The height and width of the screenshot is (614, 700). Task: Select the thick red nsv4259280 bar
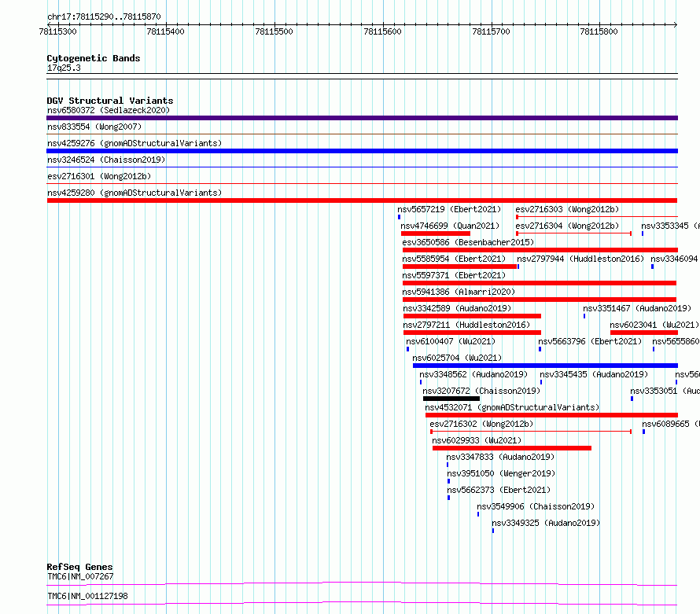coord(362,200)
